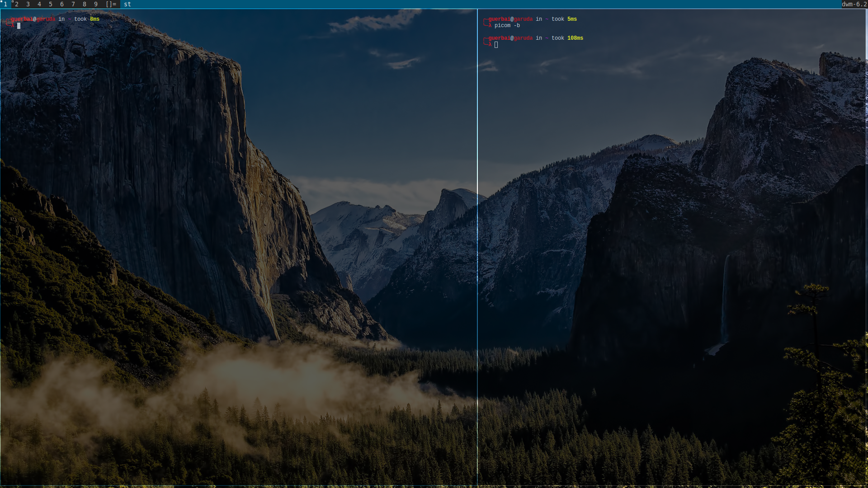Go to tag 7

pos(73,4)
